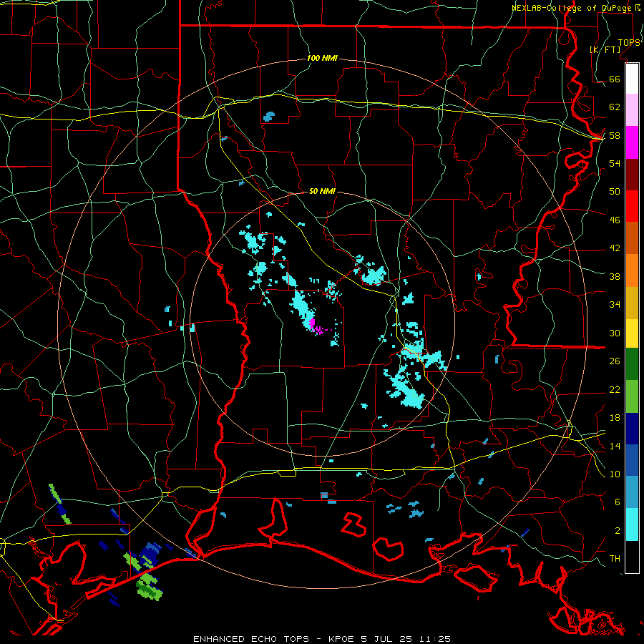
Task: Pick the bright orange legend band
Action: [632, 270]
